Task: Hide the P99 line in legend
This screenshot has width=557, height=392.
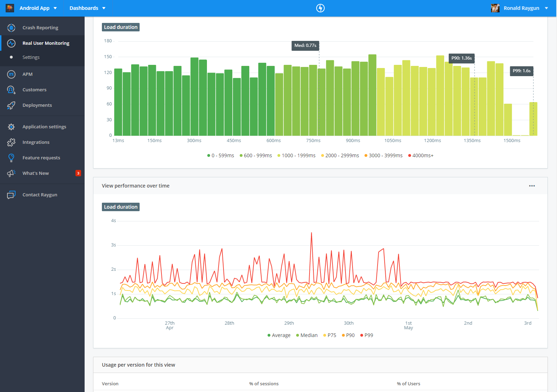Action: click(366, 335)
